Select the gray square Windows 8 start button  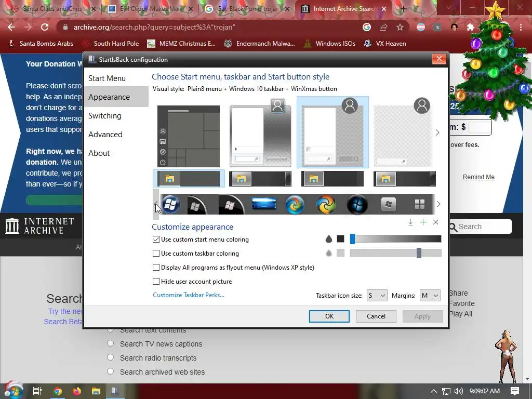point(388,204)
